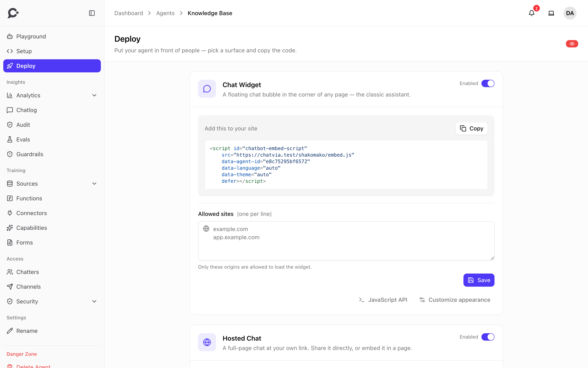Click the globe icon in Allowed sites field
Screen dimensions: 588x368
[206, 229]
